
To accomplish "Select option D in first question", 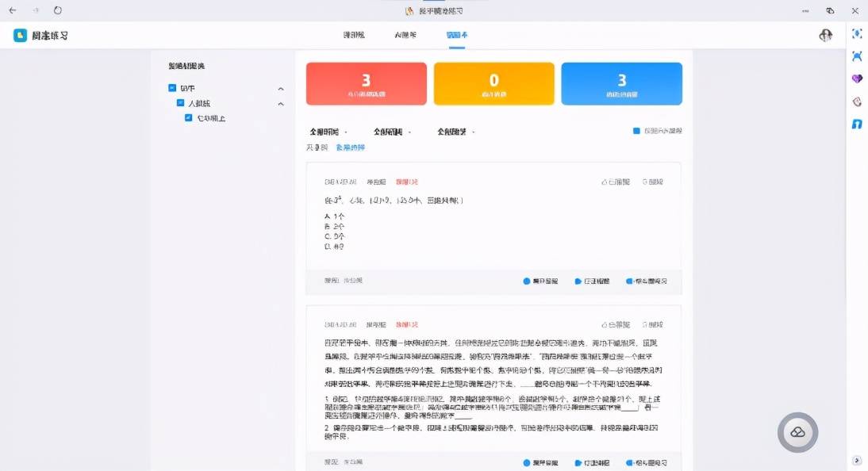I will 334,247.
